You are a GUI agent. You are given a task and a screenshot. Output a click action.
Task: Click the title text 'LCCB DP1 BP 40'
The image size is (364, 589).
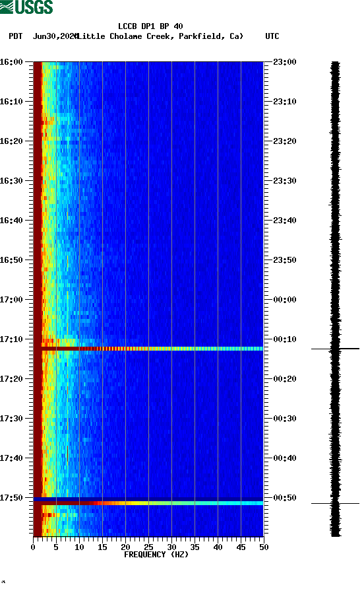click(x=150, y=26)
